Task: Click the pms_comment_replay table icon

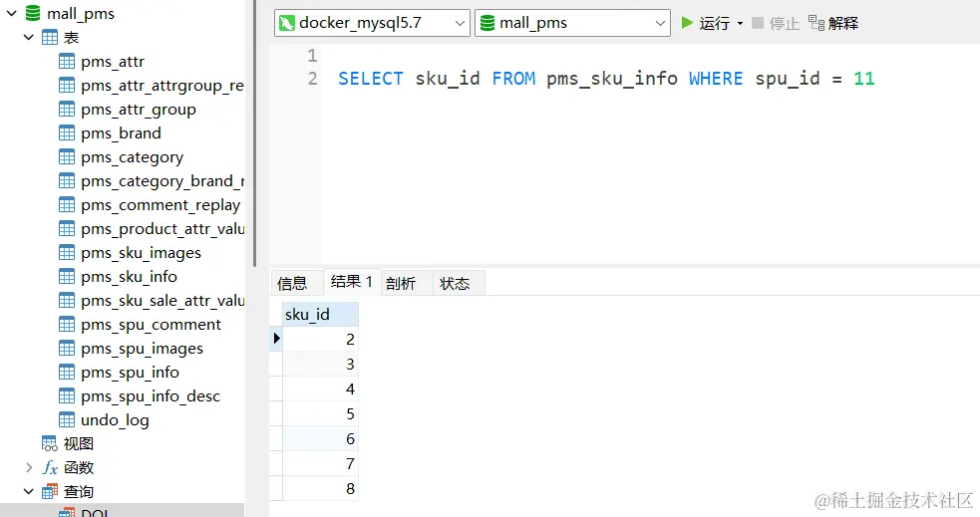Action: [67, 205]
